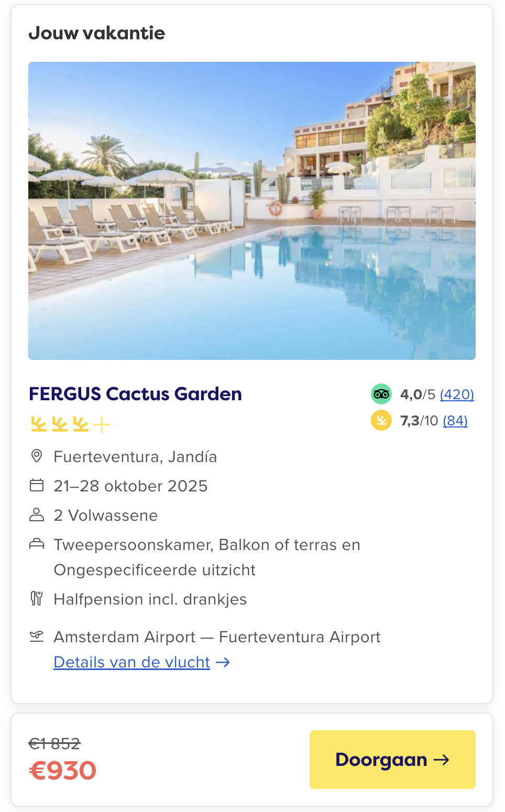Open Details van de vlucht link

(x=131, y=662)
